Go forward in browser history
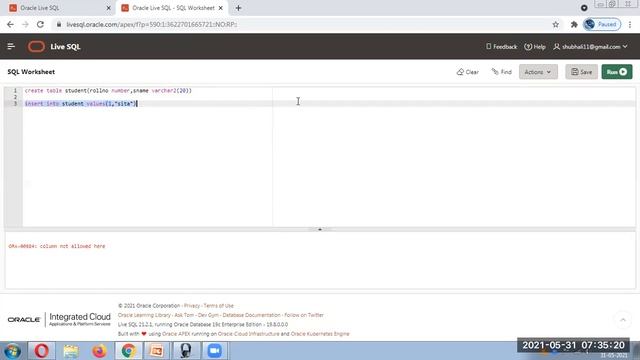This screenshot has width=640, height=360. pos(25,24)
